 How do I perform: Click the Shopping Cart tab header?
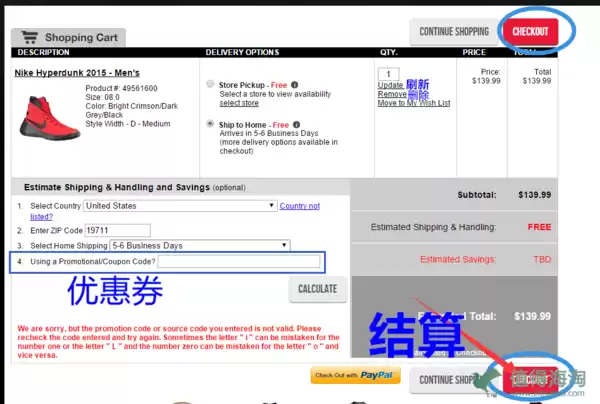[68, 37]
